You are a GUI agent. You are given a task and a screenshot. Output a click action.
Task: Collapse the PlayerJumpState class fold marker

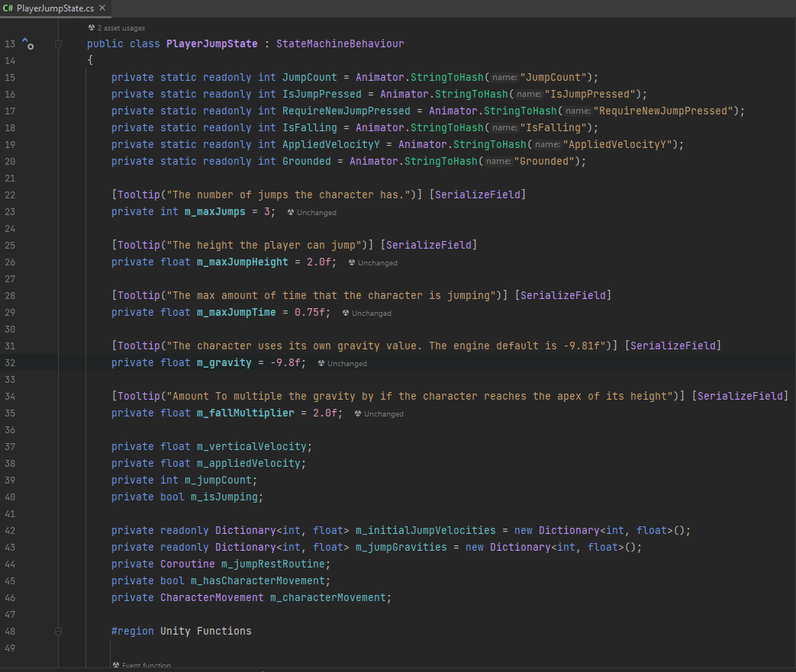point(58,44)
